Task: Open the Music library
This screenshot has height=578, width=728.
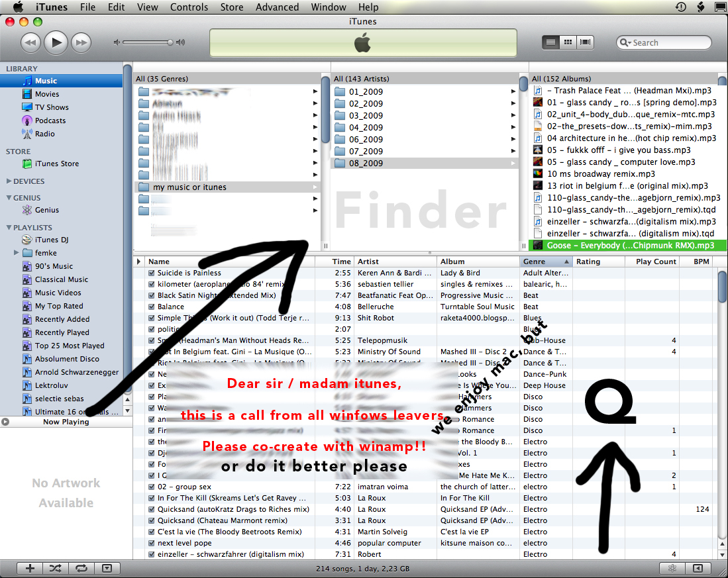Action: [x=62, y=81]
